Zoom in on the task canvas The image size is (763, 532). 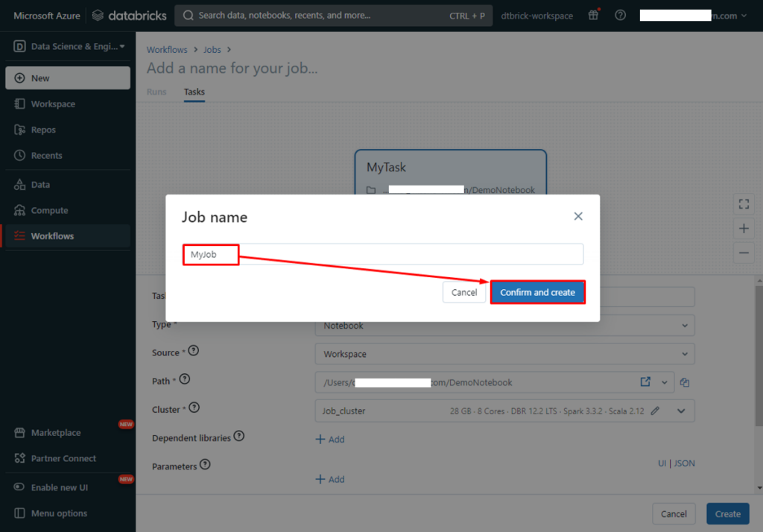(x=744, y=228)
